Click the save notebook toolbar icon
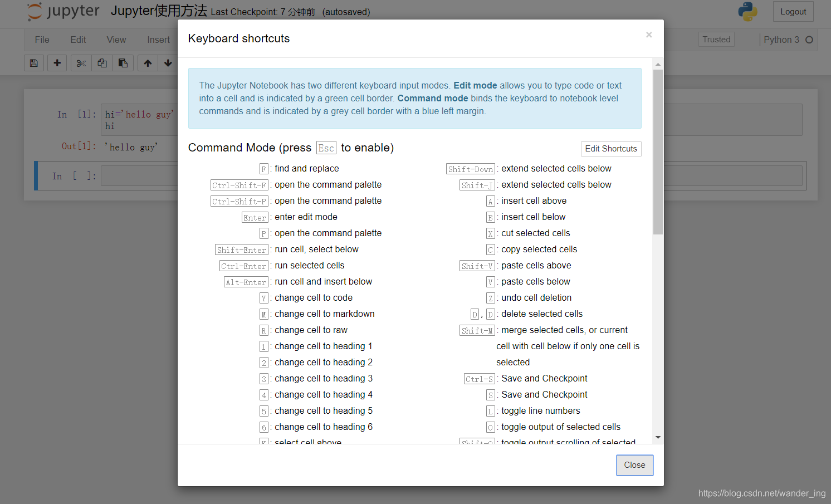This screenshot has height=504, width=831. point(34,63)
